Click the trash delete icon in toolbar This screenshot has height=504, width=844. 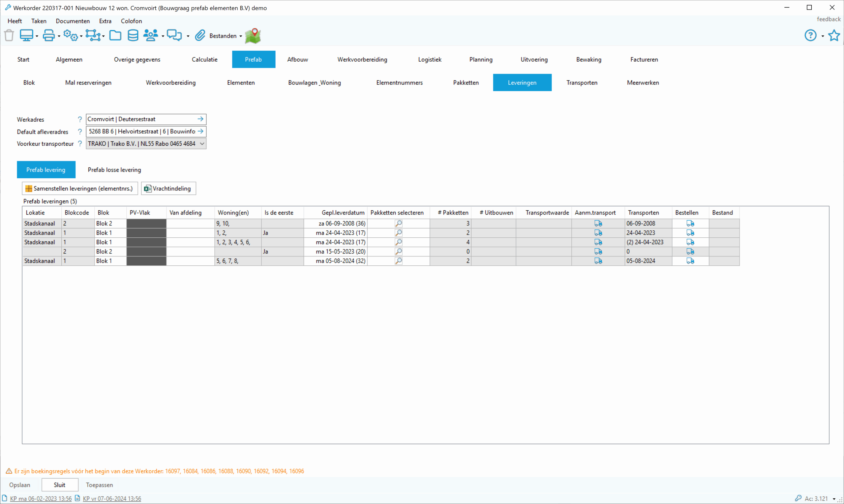[9, 35]
